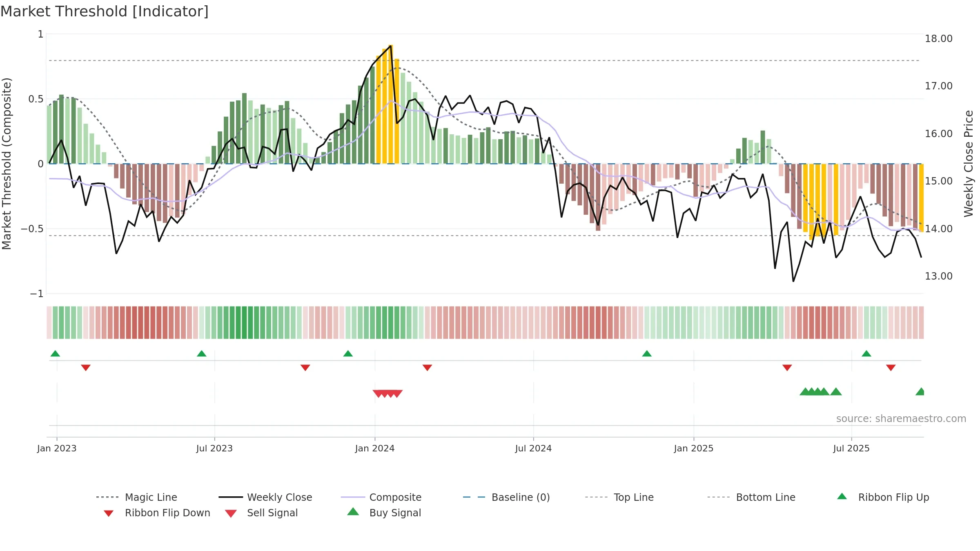Click the Jul 2023 x-axis label
The width and height of the screenshot is (980, 551).
coord(214,448)
